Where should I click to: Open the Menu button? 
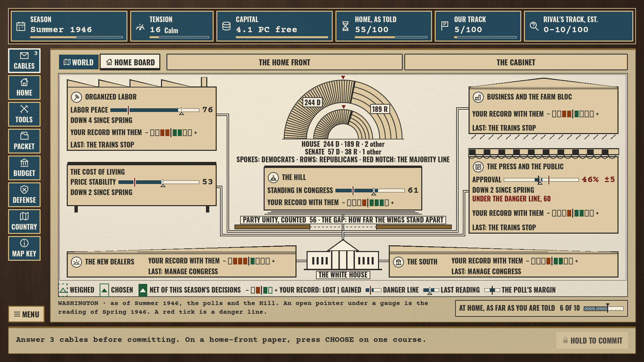pos(26,314)
